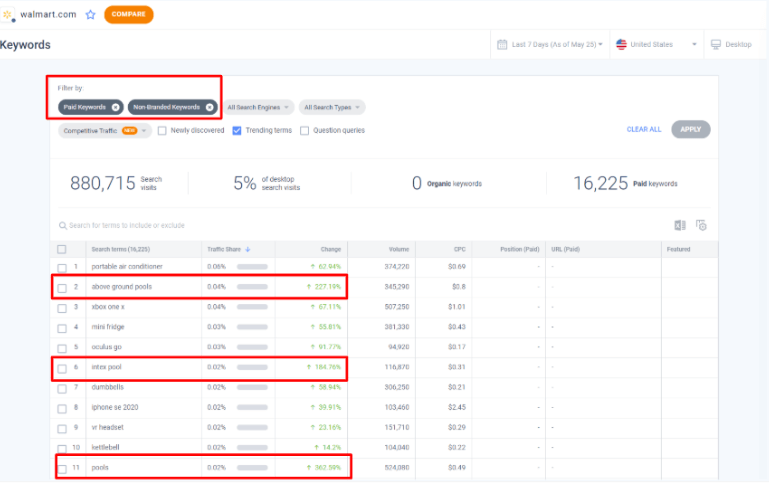769x486 pixels.
Task: Sort by the Volume column header
Action: coord(399,250)
